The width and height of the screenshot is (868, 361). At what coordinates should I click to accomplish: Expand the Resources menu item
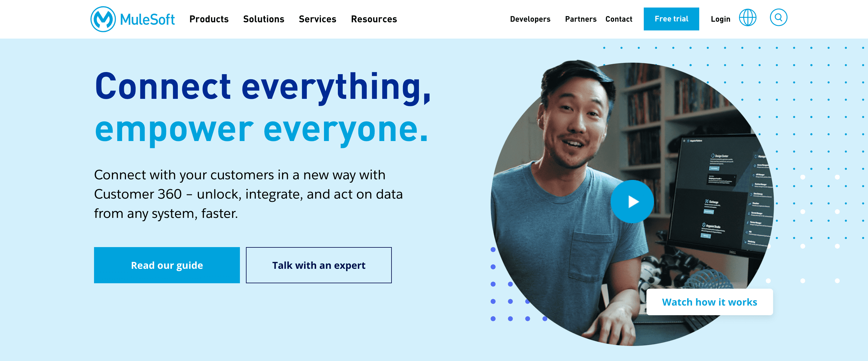pos(374,19)
